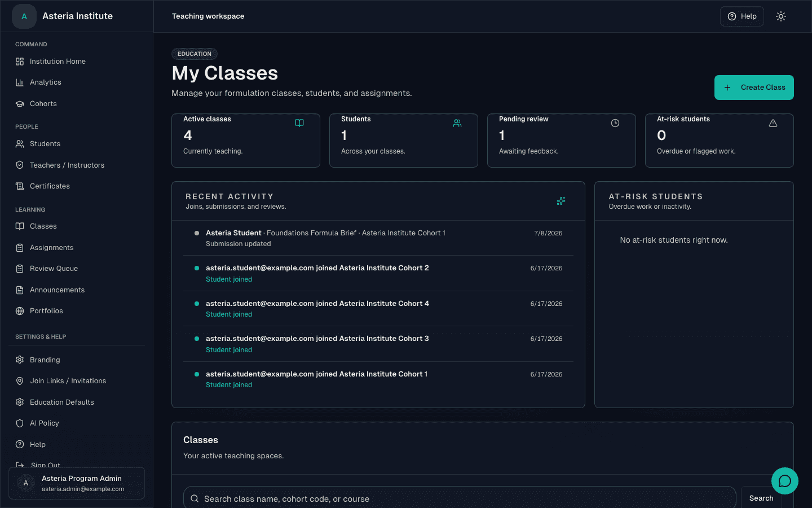Click the Portfolios globe icon
Screen dimensions: 812x508
click(20, 311)
